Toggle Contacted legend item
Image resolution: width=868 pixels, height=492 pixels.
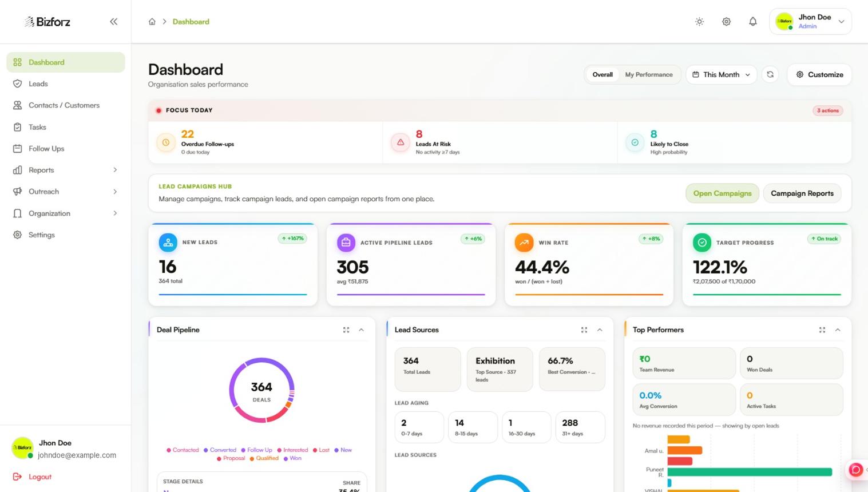pyautogui.click(x=183, y=450)
